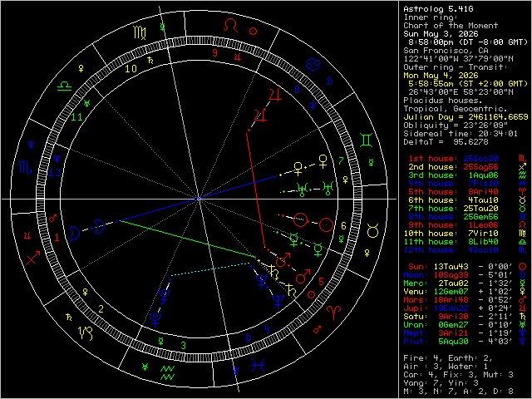Click the red Leo glyph on the wheel
This screenshot has width=532, height=399.
[x=231, y=25]
